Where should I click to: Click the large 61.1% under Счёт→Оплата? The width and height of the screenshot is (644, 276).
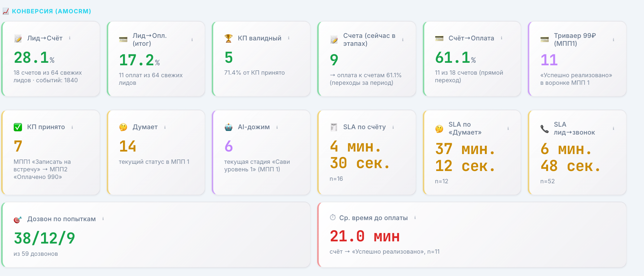pyautogui.click(x=456, y=58)
